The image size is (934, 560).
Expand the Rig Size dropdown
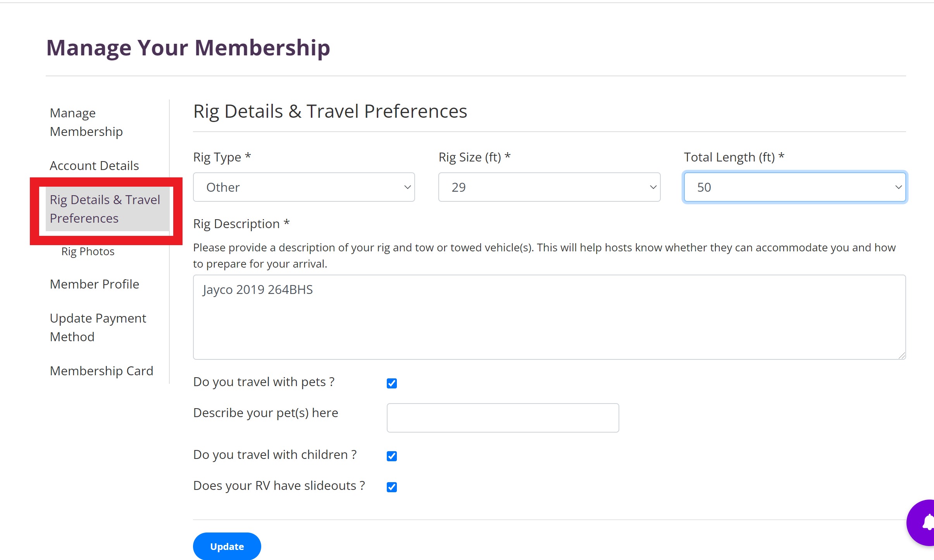click(549, 187)
